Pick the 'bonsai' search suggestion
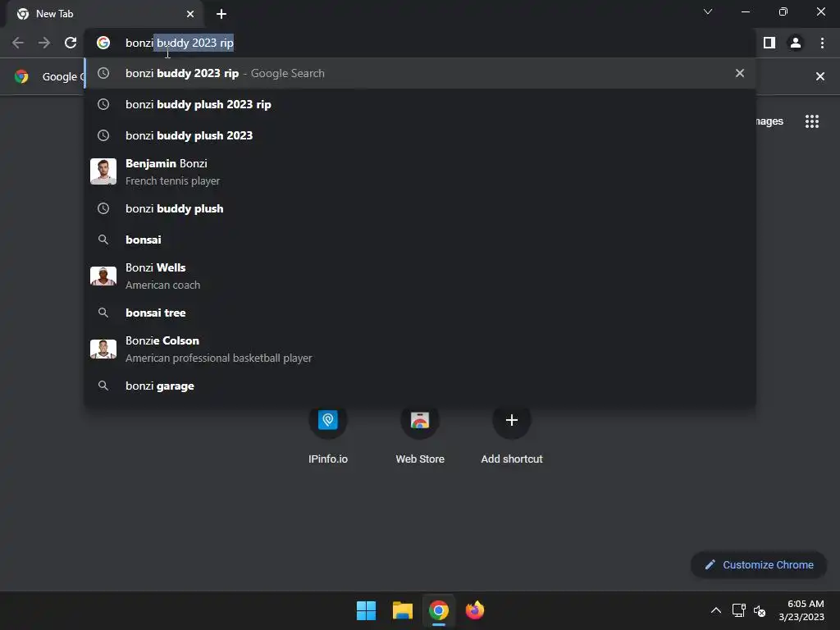This screenshot has width=840, height=630. pyautogui.click(x=420, y=240)
